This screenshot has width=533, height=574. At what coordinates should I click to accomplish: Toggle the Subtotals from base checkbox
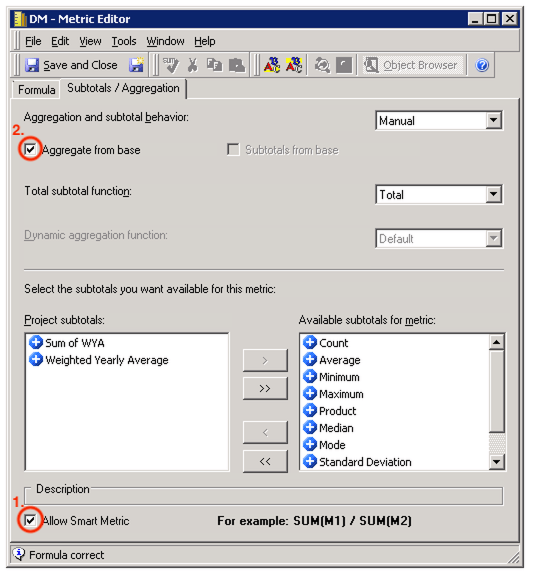[x=233, y=149]
